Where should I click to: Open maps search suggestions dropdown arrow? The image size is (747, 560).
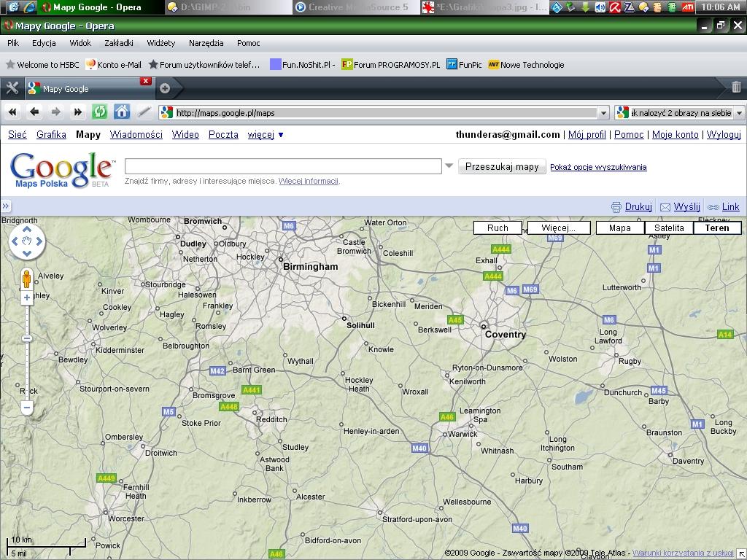click(x=449, y=166)
